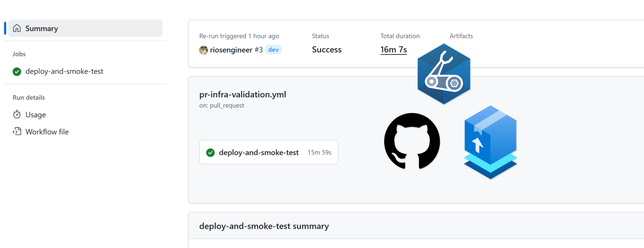Click the dev branch label
Image resolution: width=644 pixels, height=248 pixels.
pos(273,50)
